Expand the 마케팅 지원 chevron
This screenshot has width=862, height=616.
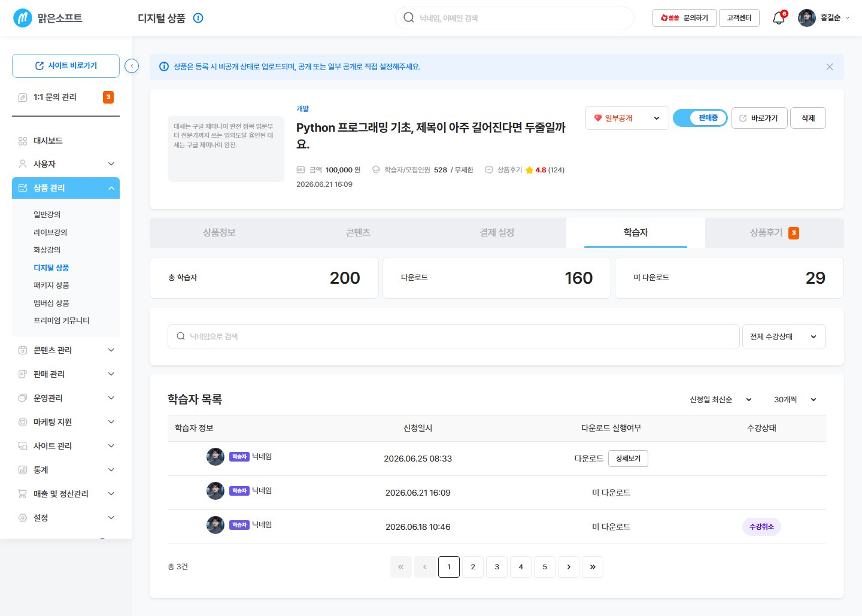pos(111,422)
